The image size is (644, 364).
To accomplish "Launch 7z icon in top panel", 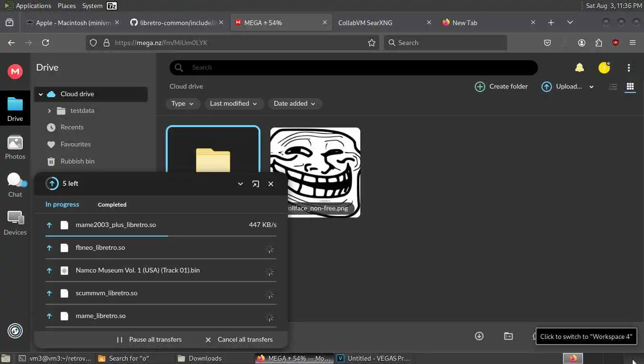I will (x=112, y=6).
